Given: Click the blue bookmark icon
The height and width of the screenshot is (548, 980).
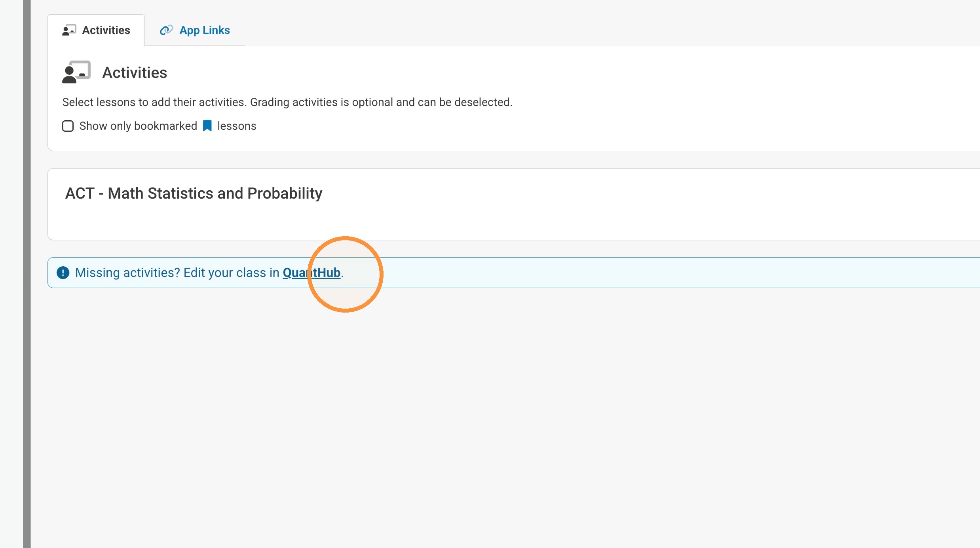Looking at the screenshot, I should [x=207, y=126].
